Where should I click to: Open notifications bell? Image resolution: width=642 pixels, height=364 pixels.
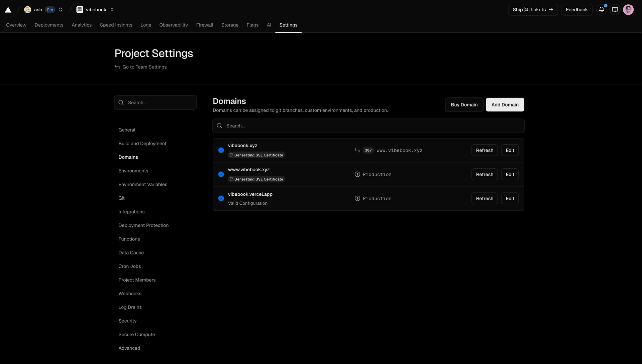point(602,10)
